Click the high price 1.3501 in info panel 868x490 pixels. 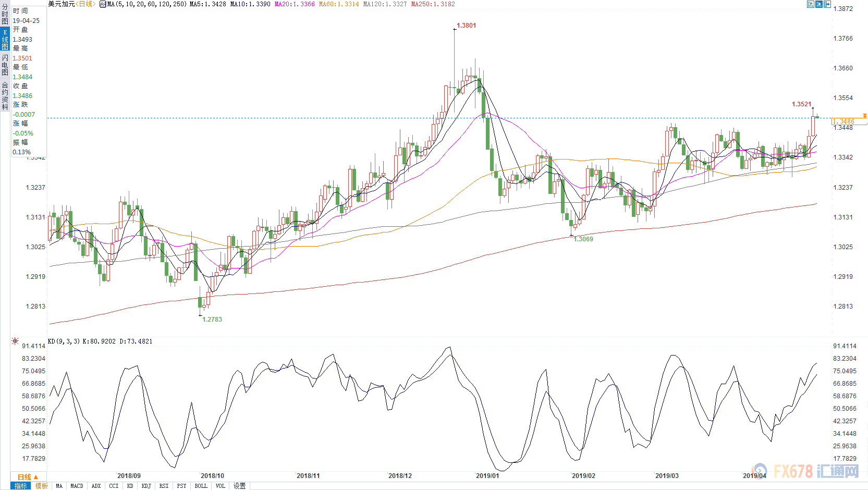click(x=22, y=58)
